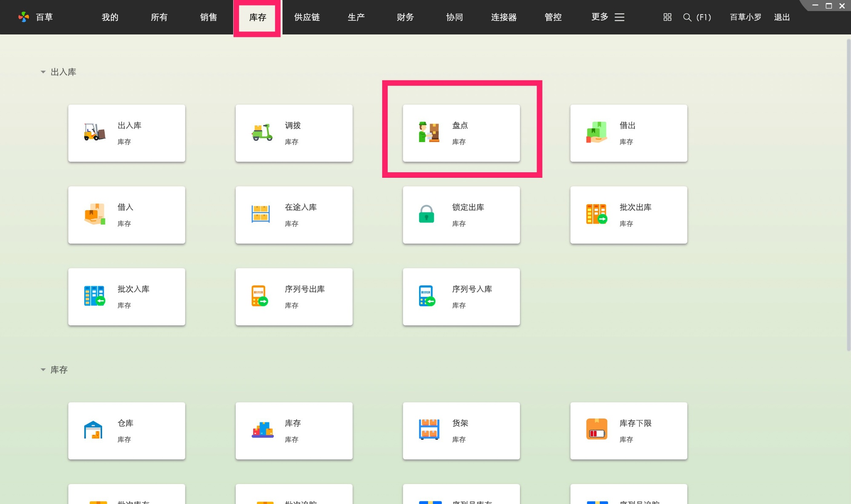The width and height of the screenshot is (851, 504).
Task: Click the 调拨 scooter icon
Action: tap(262, 133)
